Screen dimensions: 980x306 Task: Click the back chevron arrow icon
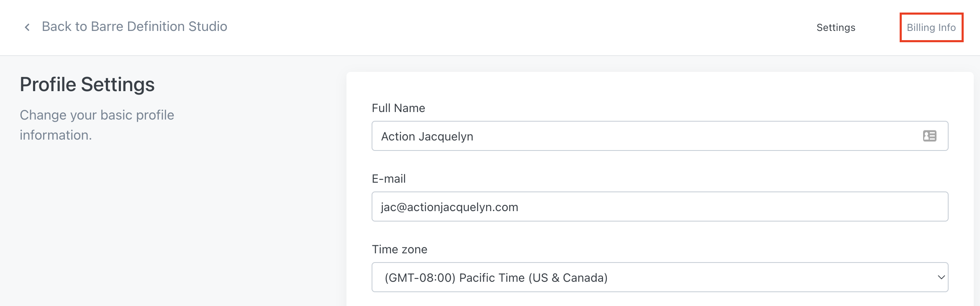pos(27,27)
